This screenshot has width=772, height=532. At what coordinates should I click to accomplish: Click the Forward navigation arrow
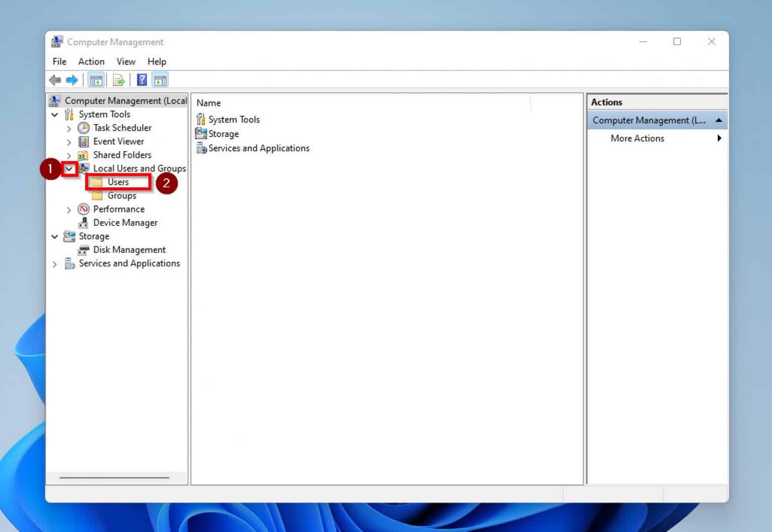(72, 79)
